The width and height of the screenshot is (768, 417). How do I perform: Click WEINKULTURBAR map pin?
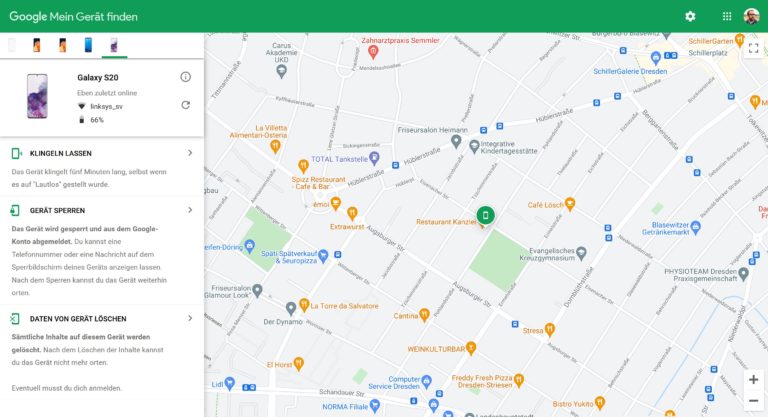click(471, 348)
